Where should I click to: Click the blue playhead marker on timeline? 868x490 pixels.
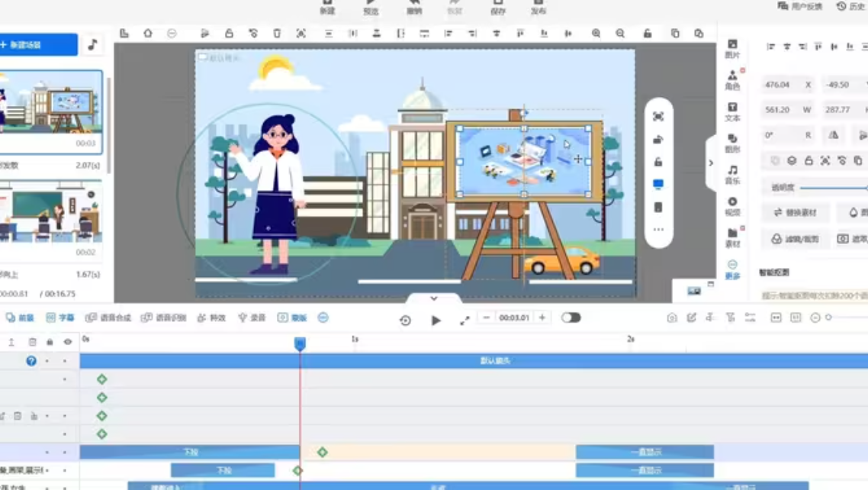tap(300, 343)
